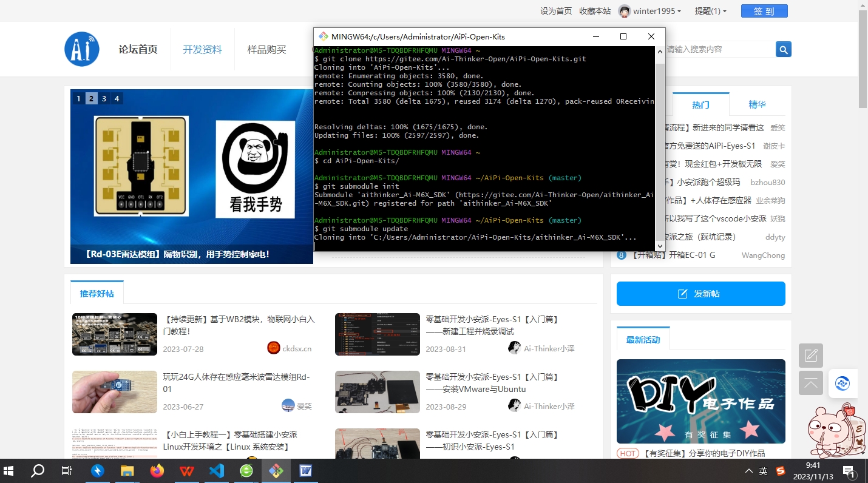
Task: Select carousel slide 1
Action: (x=78, y=98)
